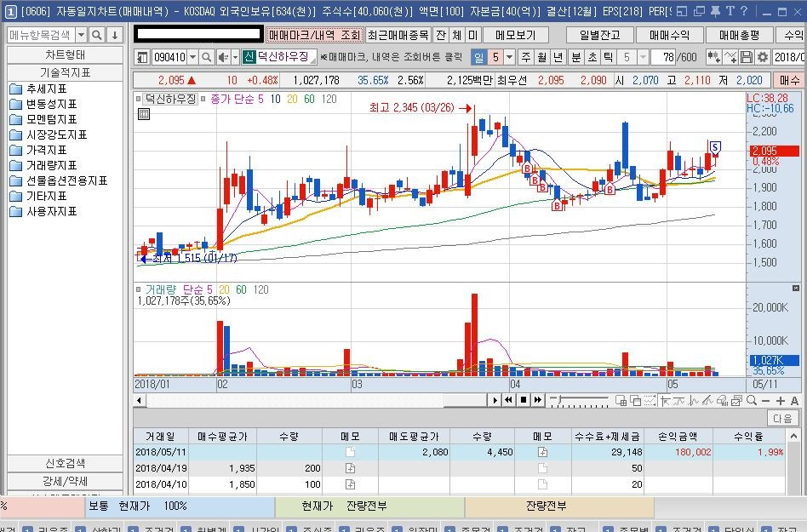
Task: Select the 월 monthly period button
Action: tap(542, 57)
